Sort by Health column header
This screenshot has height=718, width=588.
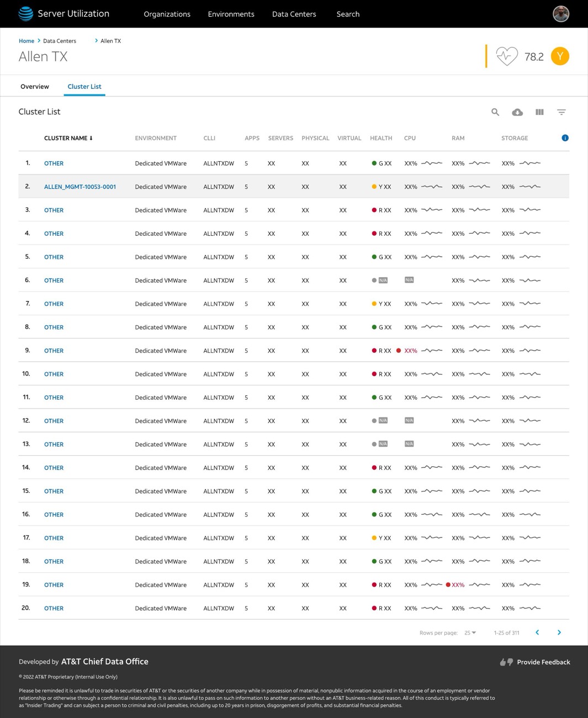coord(381,138)
